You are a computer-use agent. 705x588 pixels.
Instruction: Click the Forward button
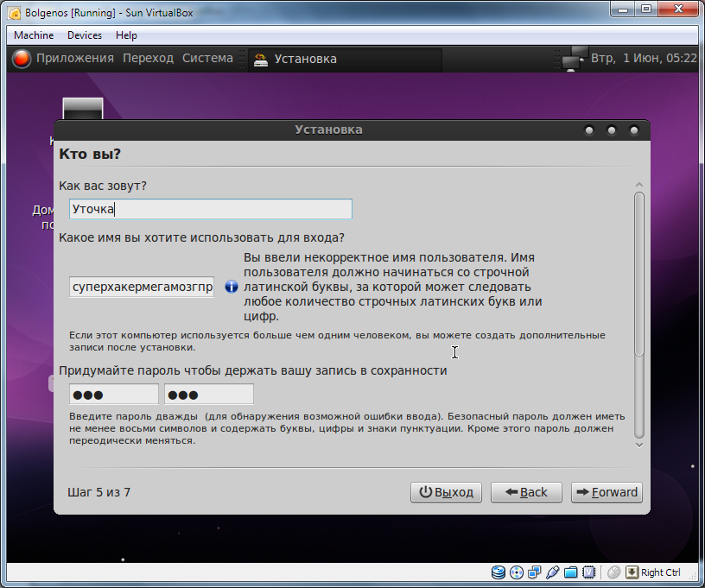(x=607, y=492)
